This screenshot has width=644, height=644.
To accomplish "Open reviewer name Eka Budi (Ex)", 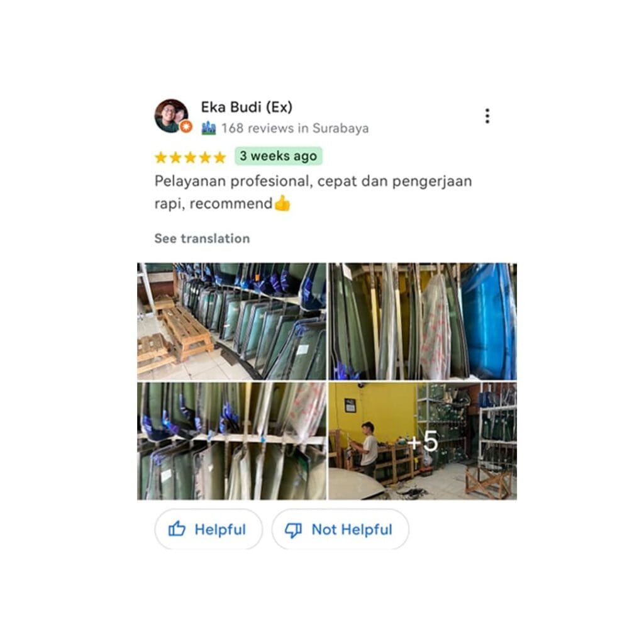I will [x=247, y=107].
